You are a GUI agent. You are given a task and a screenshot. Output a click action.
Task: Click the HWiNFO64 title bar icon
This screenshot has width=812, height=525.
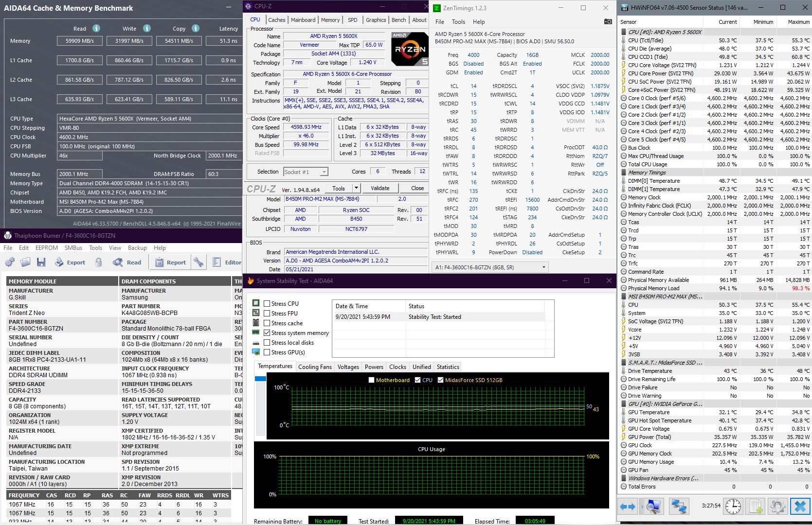point(624,8)
